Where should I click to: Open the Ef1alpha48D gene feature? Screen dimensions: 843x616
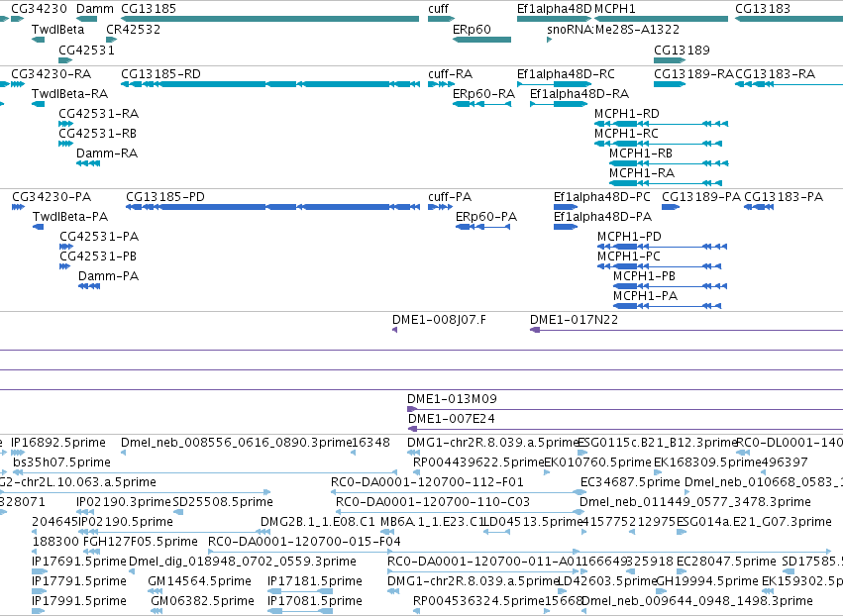[554, 19]
